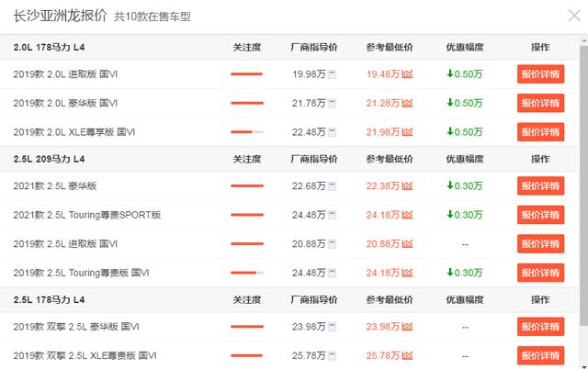The height and width of the screenshot is (369, 588).
Task: Open calculator icon beside 19.98万 price
Action: click(x=332, y=74)
